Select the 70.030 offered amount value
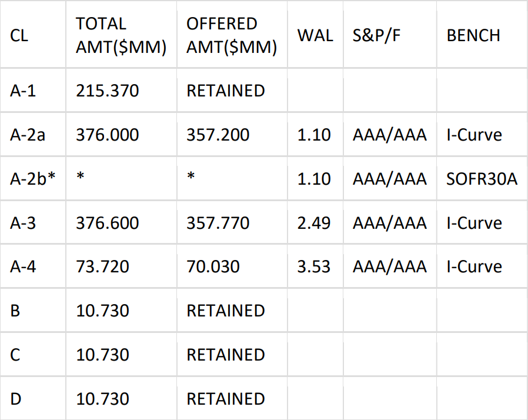This screenshot has width=528, height=420. tap(213, 266)
